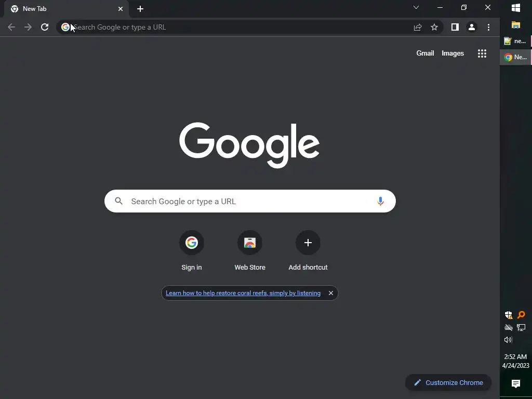Viewport: 532px width, 399px height.
Task: Select the New Tab browser tab
Action: pyautogui.click(x=66, y=9)
